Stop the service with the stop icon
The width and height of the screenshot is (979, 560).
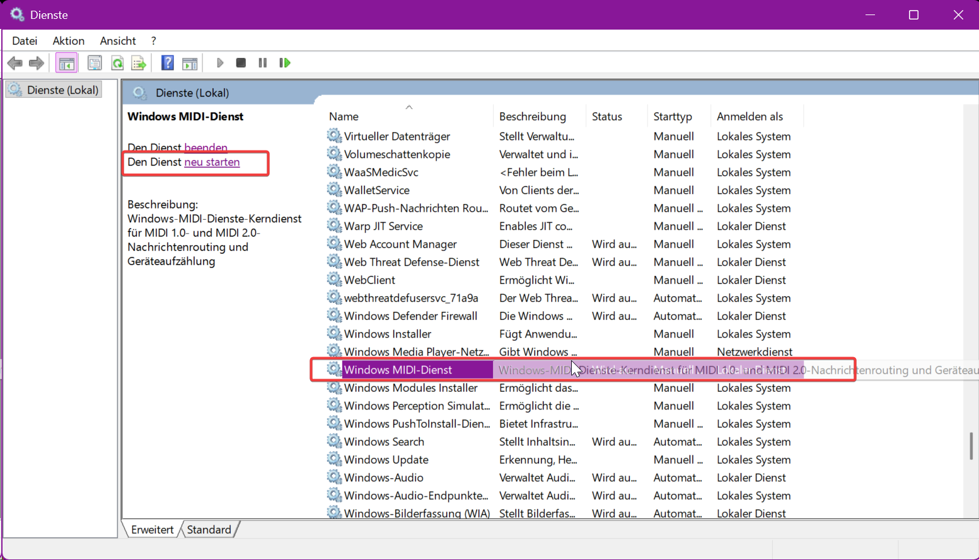[241, 63]
